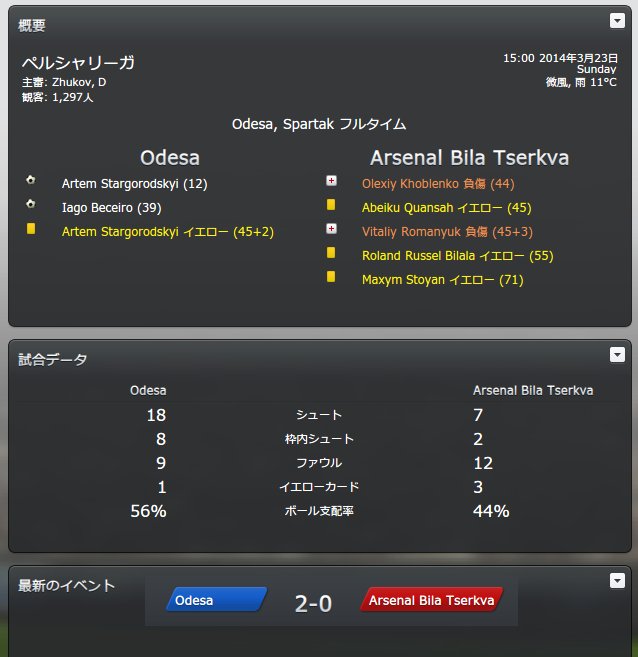
Task: Click goal ball icon beside Iago Beceiro (39)
Action: 31,204
